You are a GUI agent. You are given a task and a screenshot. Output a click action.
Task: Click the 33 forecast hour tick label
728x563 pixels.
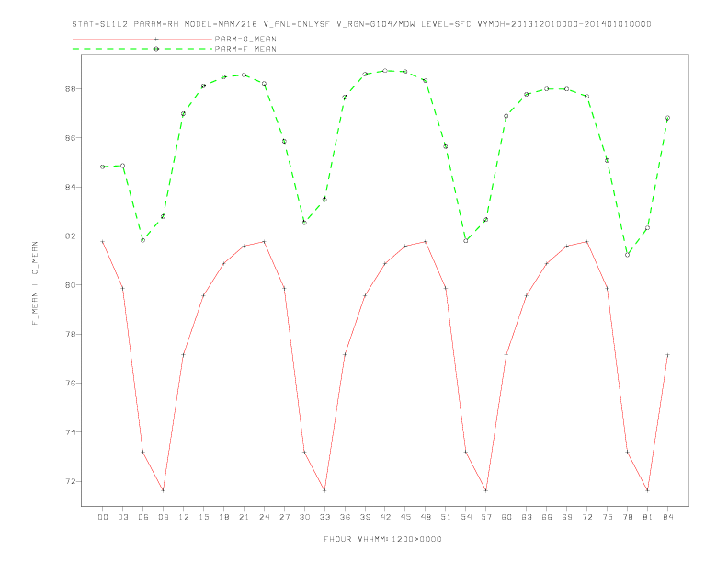324,517
